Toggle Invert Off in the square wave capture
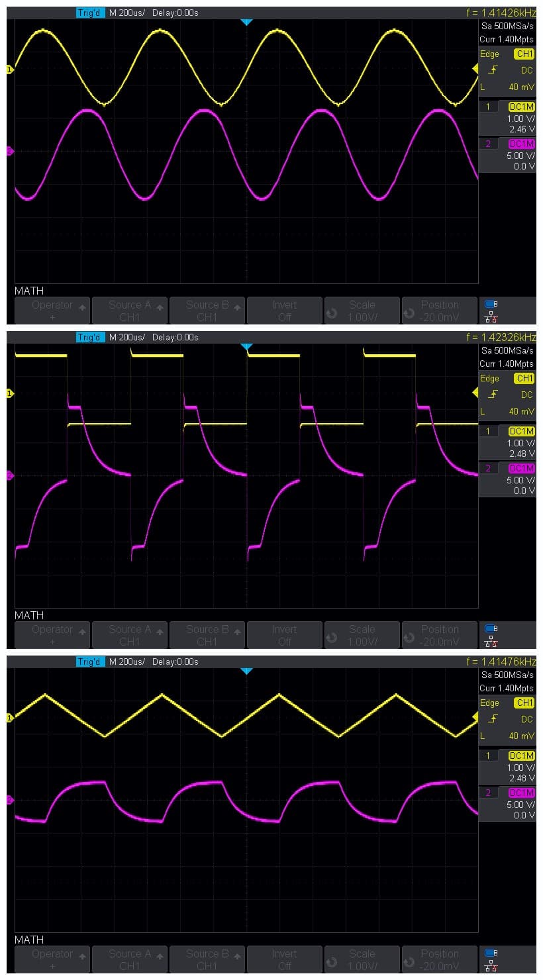 [x=284, y=635]
